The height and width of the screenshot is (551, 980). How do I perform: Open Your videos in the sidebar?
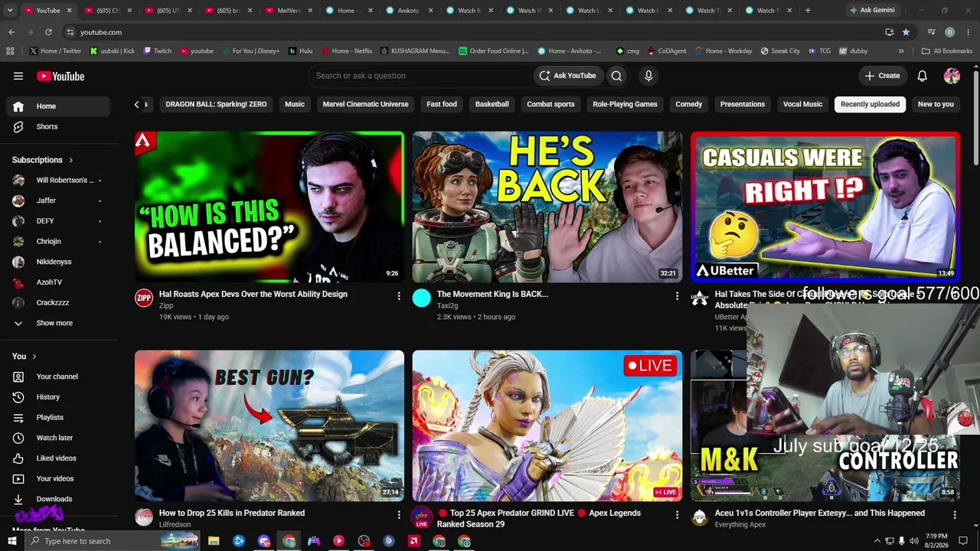pos(59,478)
